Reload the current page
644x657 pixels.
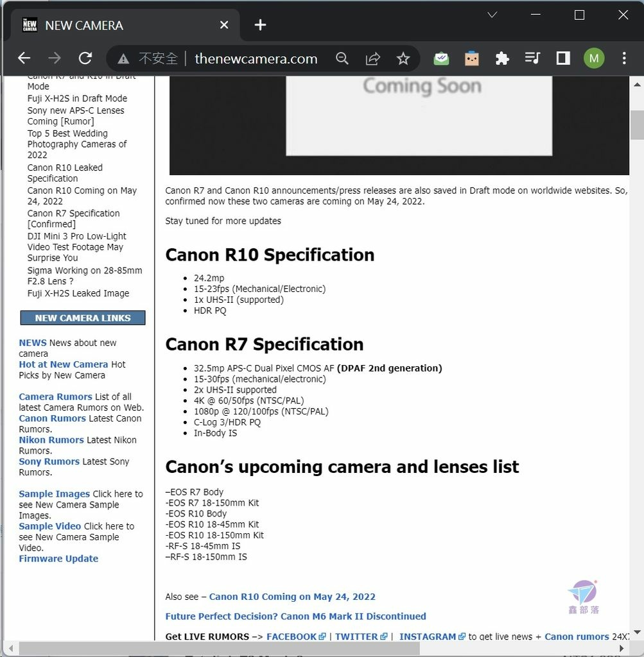click(x=85, y=58)
